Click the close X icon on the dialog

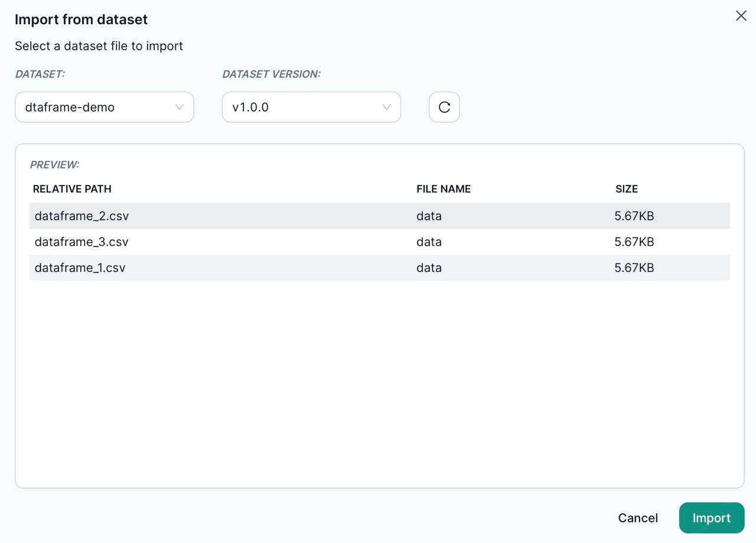[741, 16]
